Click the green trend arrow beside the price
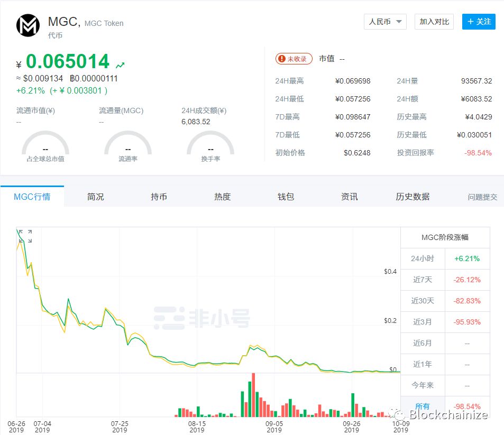The width and height of the screenshot is (504, 435). tap(120, 65)
